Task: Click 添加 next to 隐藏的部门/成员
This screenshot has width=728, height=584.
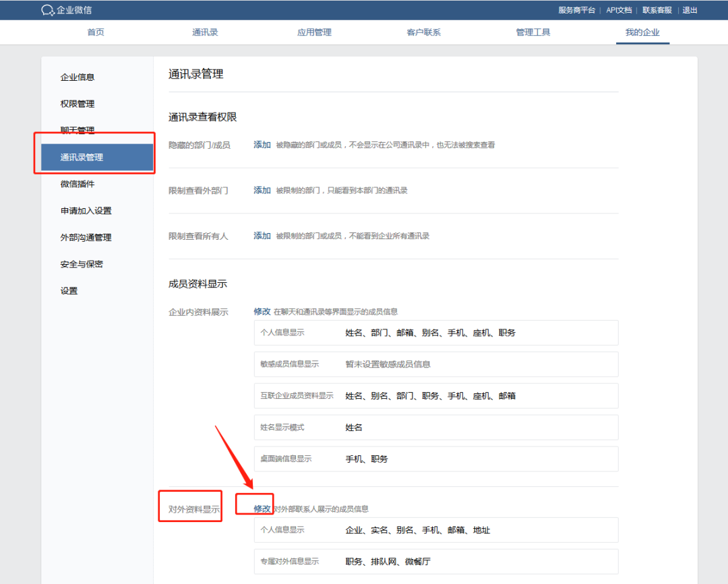Action: click(x=262, y=144)
